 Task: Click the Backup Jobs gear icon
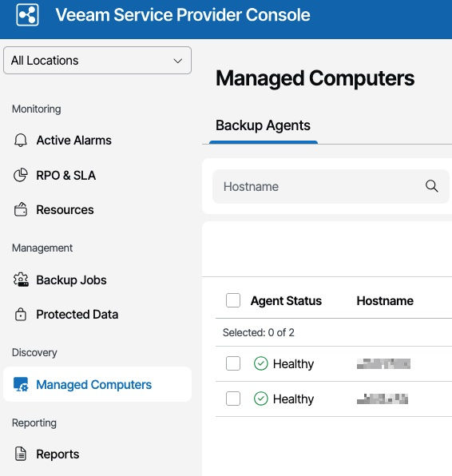coord(21,280)
